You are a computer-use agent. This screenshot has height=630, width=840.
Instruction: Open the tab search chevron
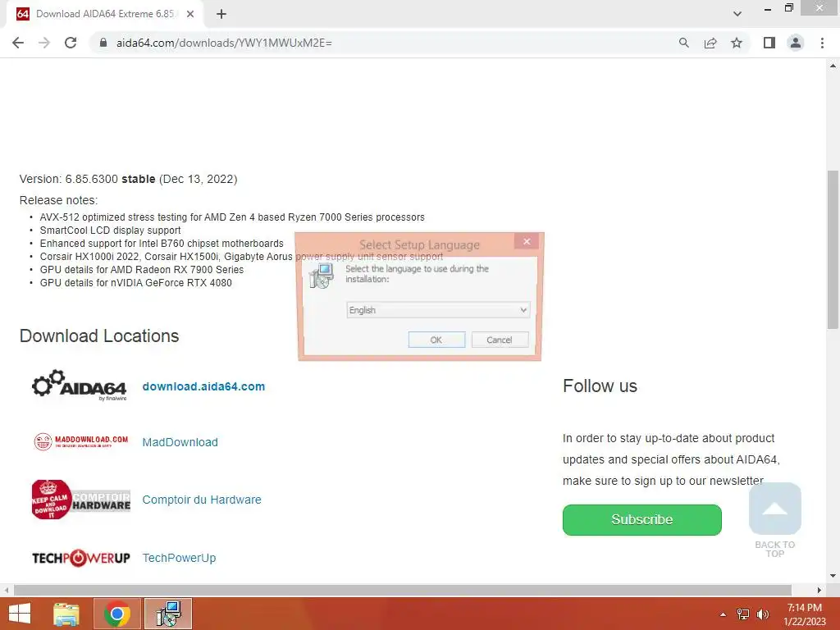737,14
